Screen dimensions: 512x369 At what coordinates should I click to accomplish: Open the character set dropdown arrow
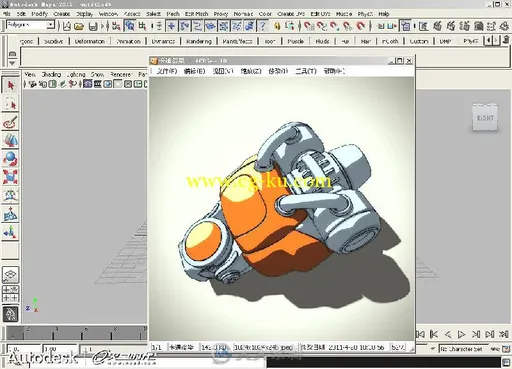point(433,349)
